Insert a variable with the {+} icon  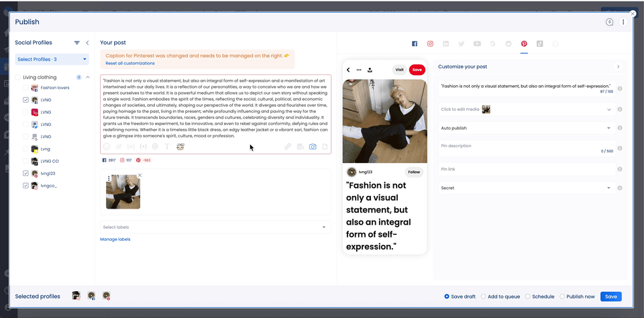pos(144,146)
